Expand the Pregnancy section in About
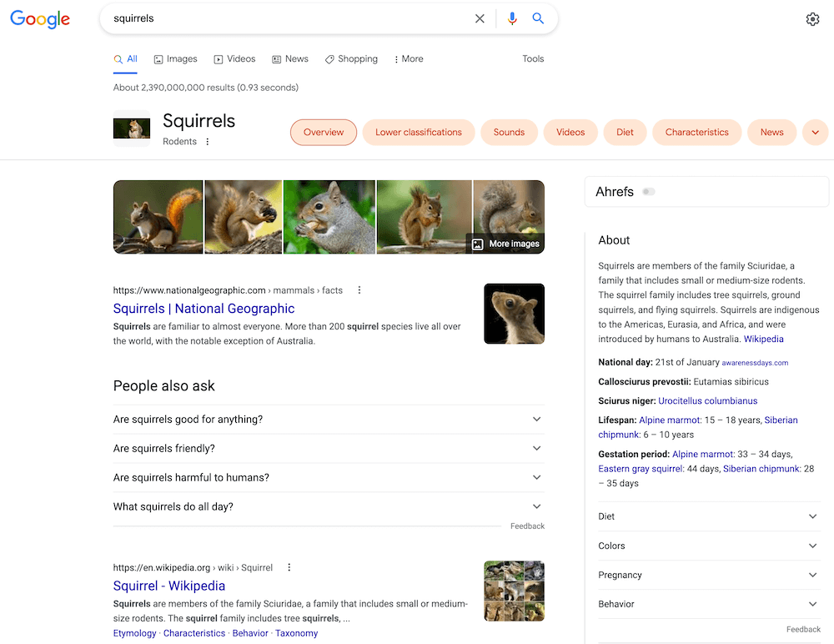834x644 pixels. point(709,575)
